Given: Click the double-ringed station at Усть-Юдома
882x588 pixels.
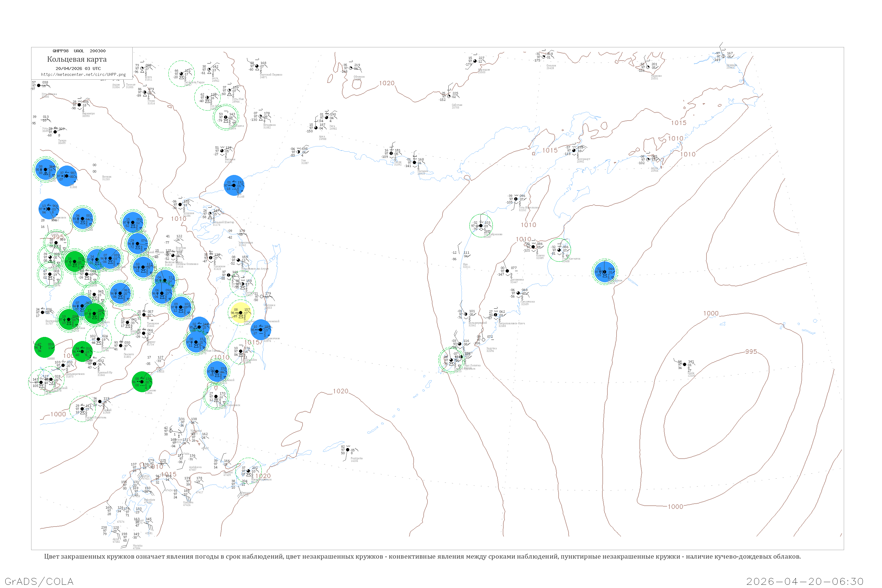Looking at the screenshot, I should [x=225, y=117].
